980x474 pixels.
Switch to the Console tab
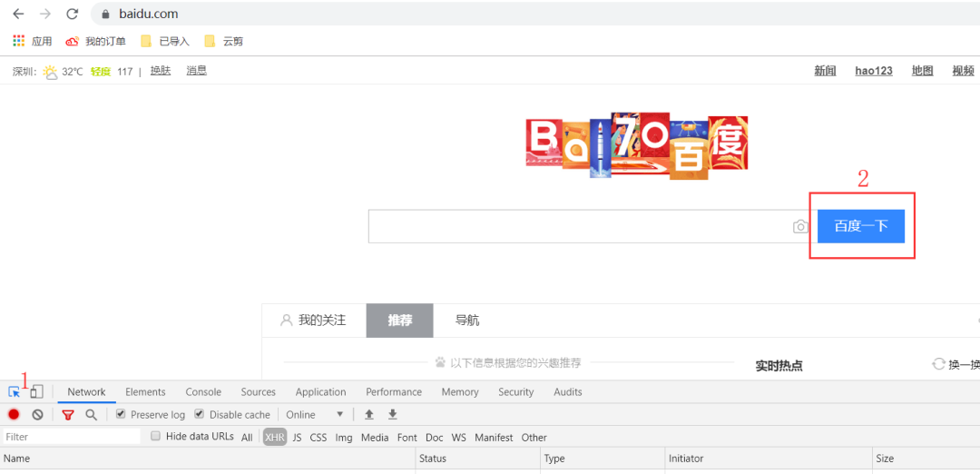click(x=203, y=392)
